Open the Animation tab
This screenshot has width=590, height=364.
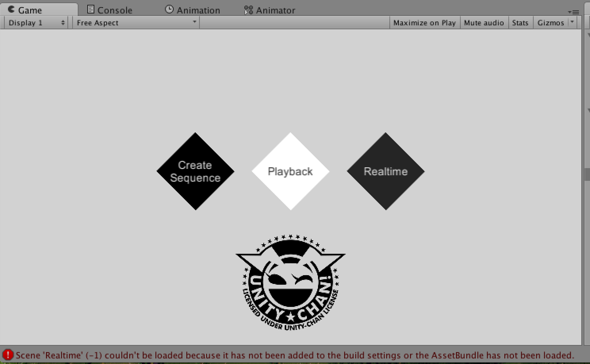point(193,10)
